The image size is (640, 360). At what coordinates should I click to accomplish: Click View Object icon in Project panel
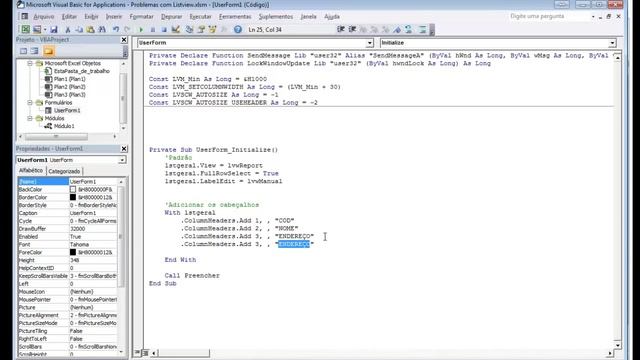tap(35, 51)
